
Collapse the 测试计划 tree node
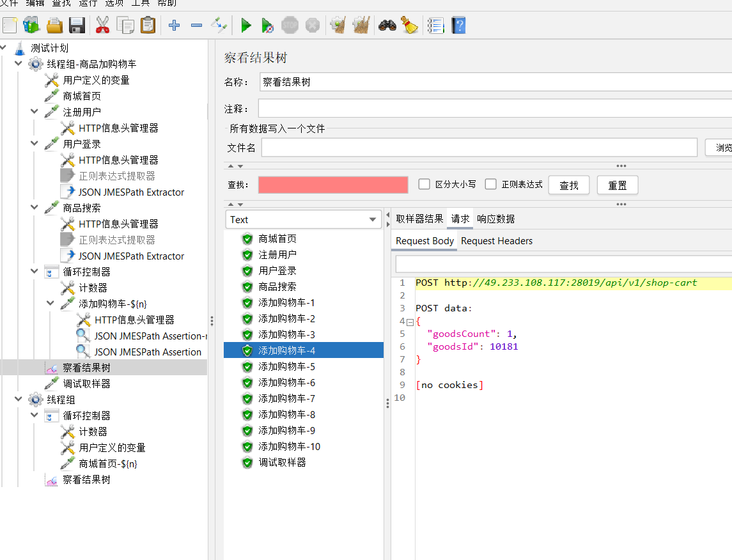coord(3,47)
